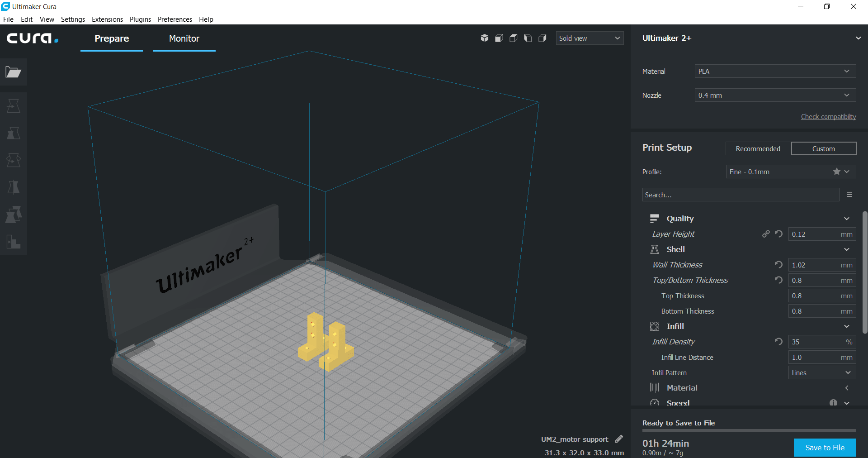Viewport: 868px width, 458px height.
Task: Switch print setup to Custom mode
Action: 824,148
